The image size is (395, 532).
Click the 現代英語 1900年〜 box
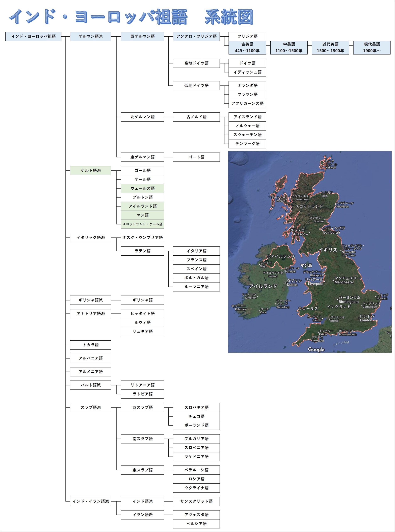(372, 48)
